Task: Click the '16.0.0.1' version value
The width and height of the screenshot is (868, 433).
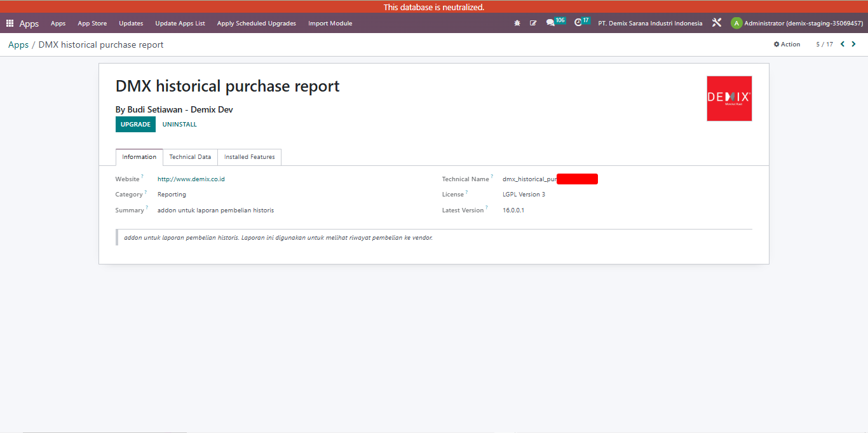Action: pyautogui.click(x=513, y=210)
